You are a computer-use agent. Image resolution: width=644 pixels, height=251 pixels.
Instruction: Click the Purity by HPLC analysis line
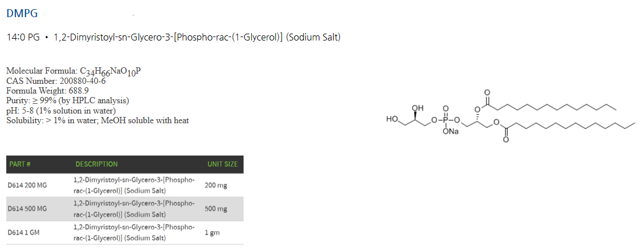[x=67, y=100]
